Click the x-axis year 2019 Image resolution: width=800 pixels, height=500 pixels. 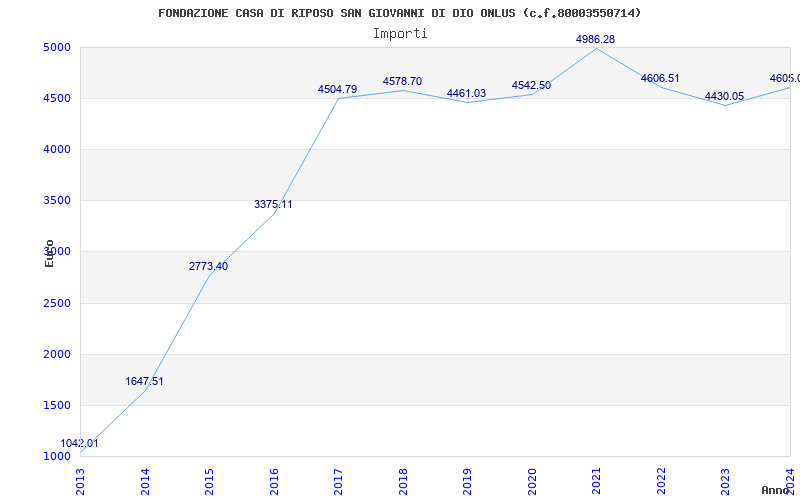468,482
